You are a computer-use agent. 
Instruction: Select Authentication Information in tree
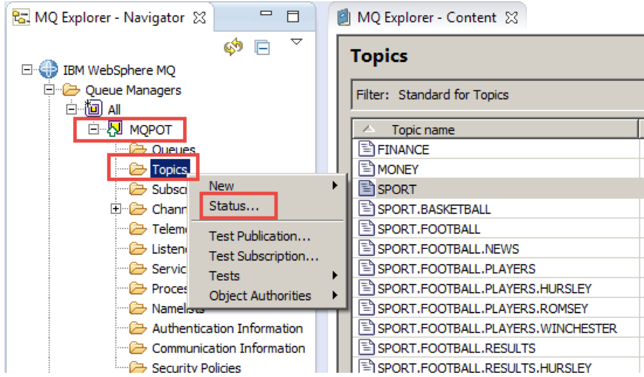(228, 328)
